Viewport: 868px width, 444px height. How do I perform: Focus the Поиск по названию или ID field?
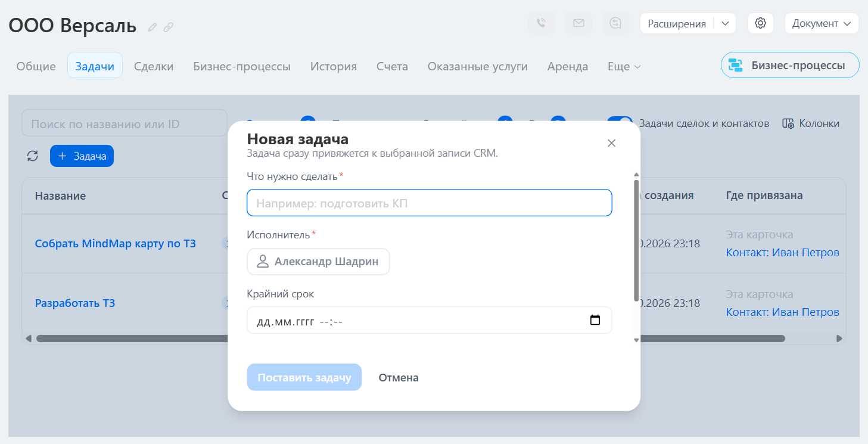[125, 123]
